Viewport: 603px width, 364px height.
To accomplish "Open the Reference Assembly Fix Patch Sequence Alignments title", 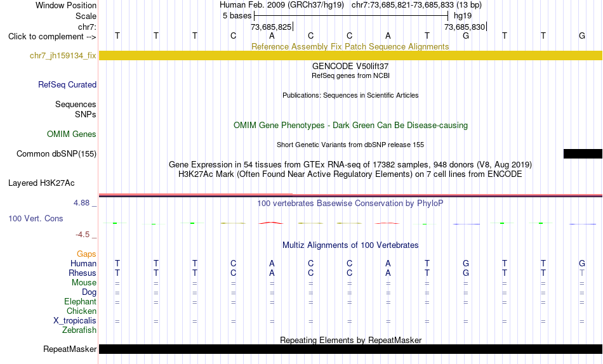I will [x=350, y=46].
